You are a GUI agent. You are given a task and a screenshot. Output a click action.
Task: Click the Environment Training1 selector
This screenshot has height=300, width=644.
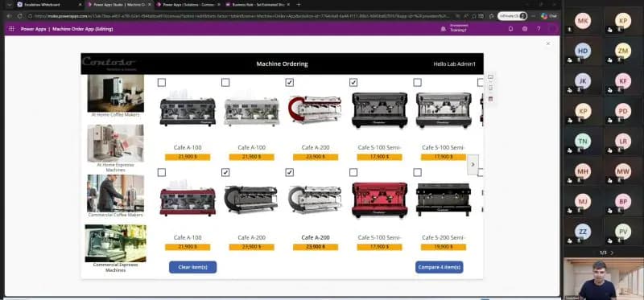click(454, 29)
